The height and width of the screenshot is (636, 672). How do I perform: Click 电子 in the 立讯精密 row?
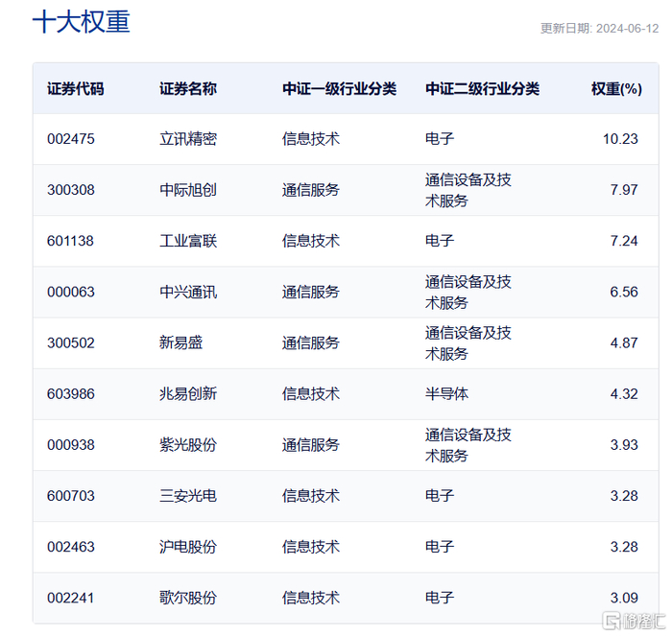coord(440,139)
